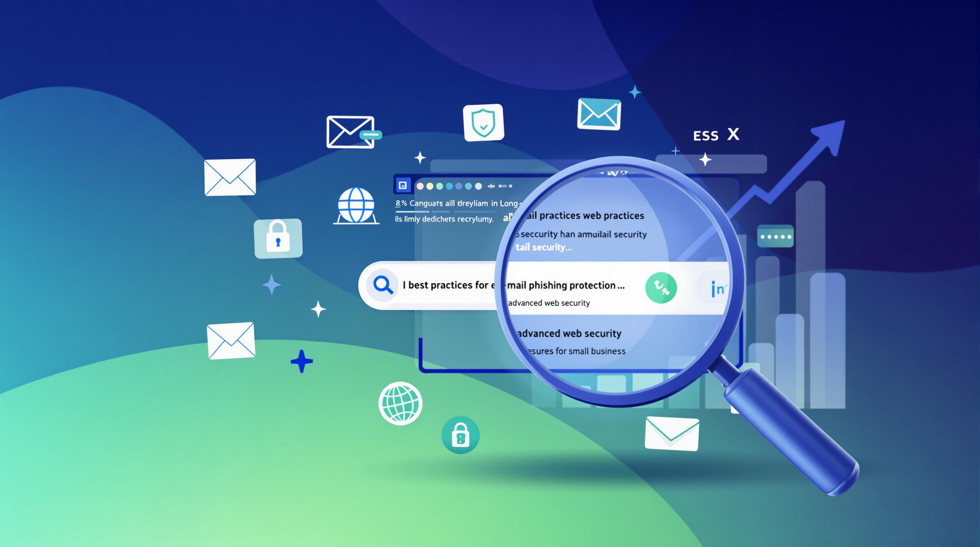Viewport: 980px width, 547px height.
Task: Click the globe icon lower center
Action: click(x=400, y=402)
